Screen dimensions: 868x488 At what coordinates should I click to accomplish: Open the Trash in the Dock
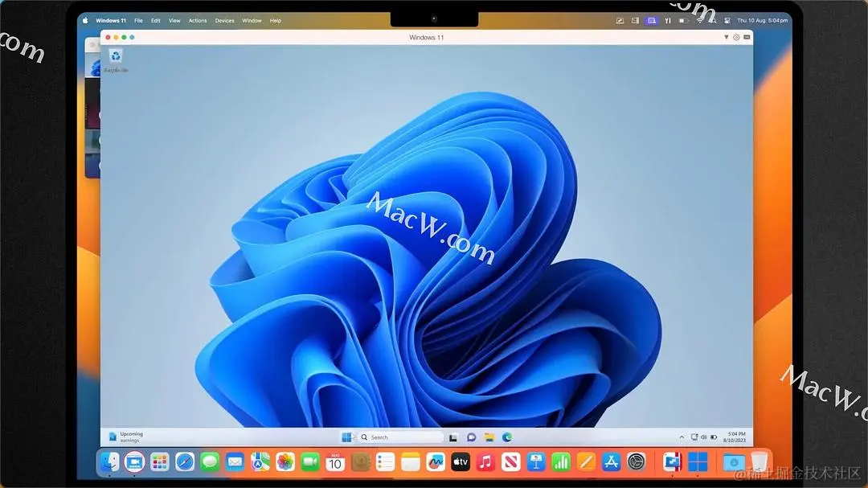759,461
